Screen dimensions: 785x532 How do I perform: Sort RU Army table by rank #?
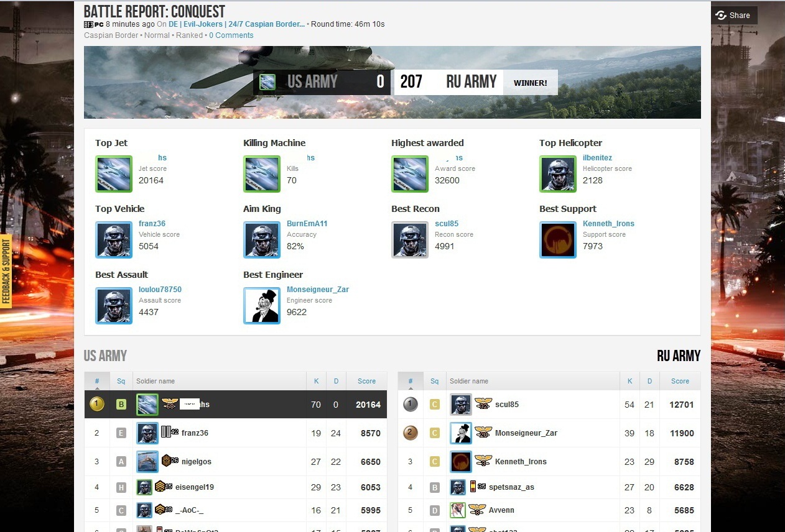(411, 381)
